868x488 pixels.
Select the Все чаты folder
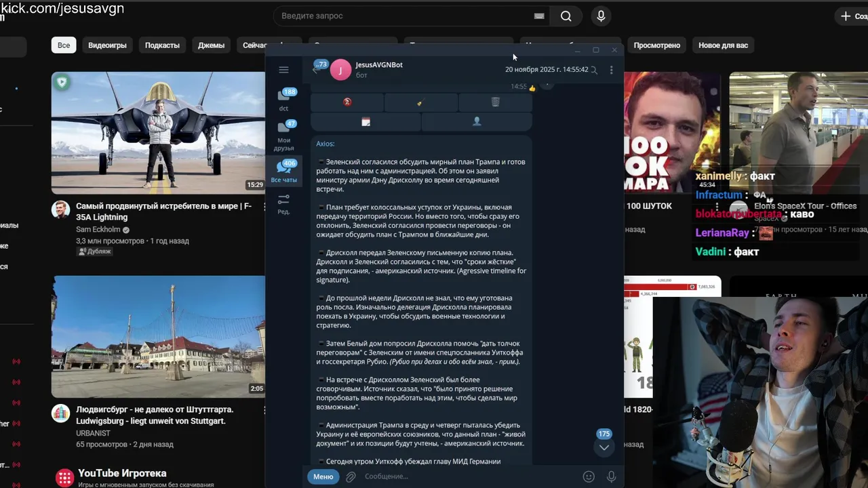[284, 171]
